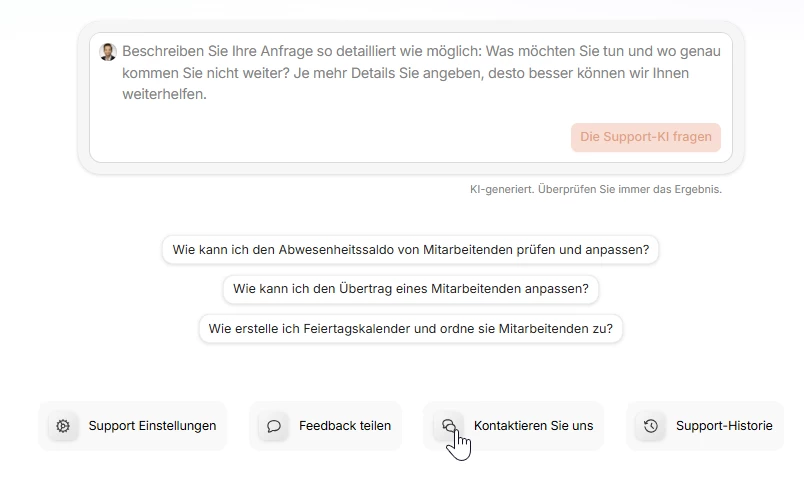The width and height of the screenshot is (804, 478).
Task: Click the user avatar in the request box
Action: pos(108,52)
